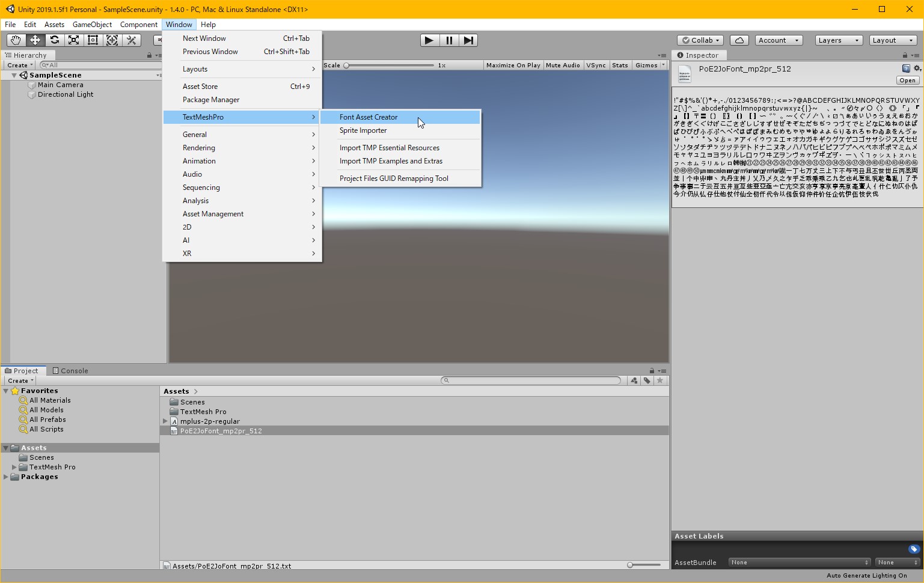The width and height of the screenshot is (924, 583).
Task: Open the GameObject menu
Action: [92, 25]
